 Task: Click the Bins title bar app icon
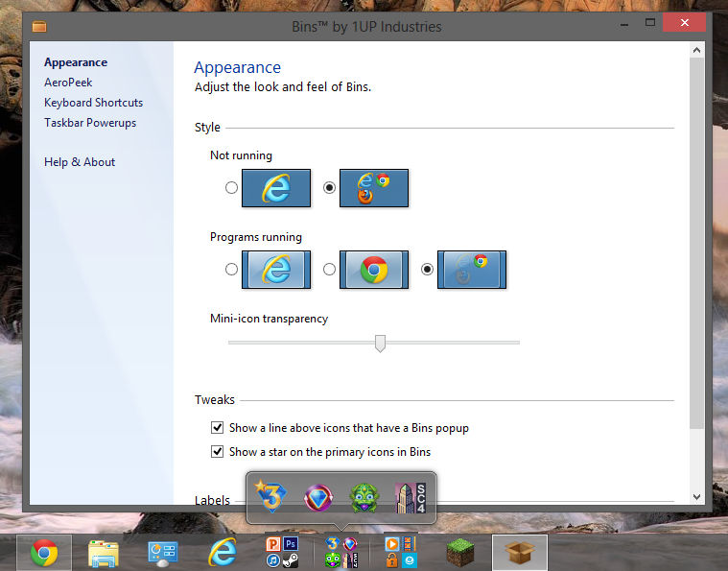click(x=39, y=27)
